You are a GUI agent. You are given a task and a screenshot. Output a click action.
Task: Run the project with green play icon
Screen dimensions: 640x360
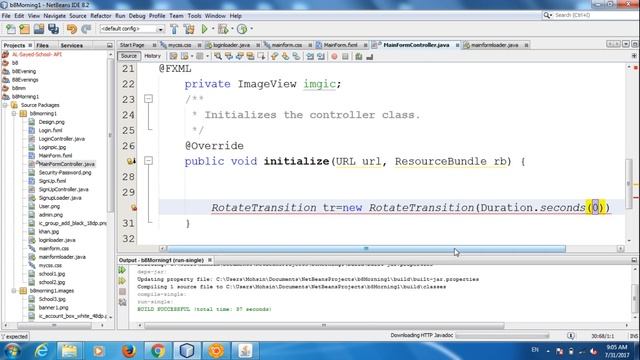204,29
